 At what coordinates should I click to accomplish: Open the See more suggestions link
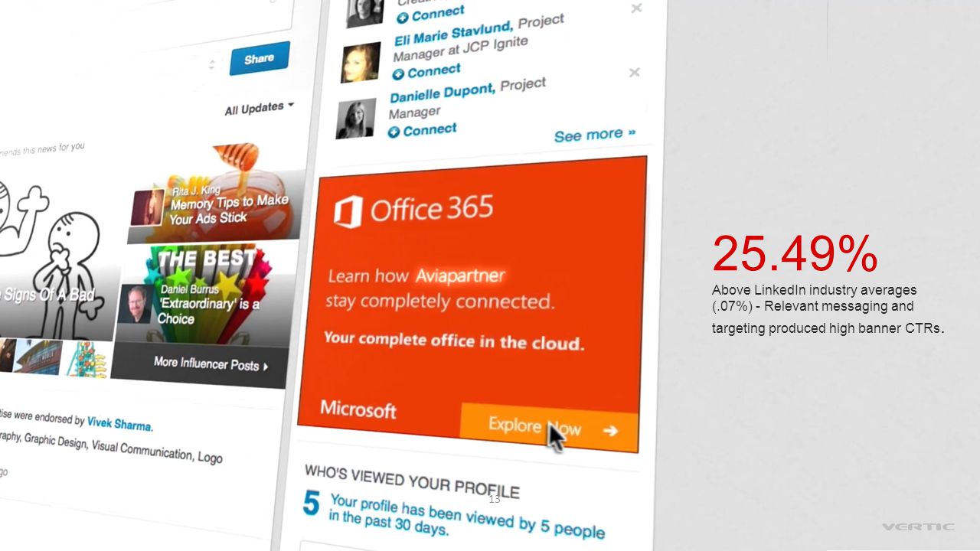tap(595, 135)
